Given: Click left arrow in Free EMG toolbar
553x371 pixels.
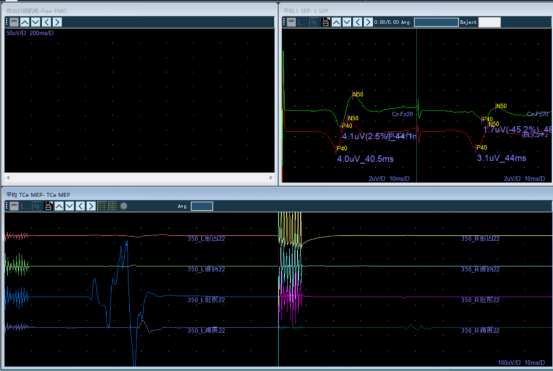Looking at the screenshot, I should 46,22.
